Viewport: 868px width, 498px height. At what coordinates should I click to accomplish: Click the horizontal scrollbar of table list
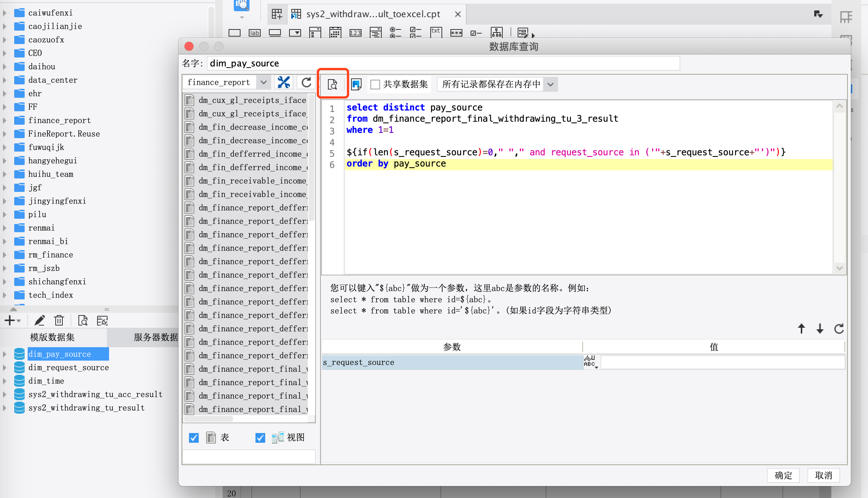pyautogui.click(x=208, y=419)
